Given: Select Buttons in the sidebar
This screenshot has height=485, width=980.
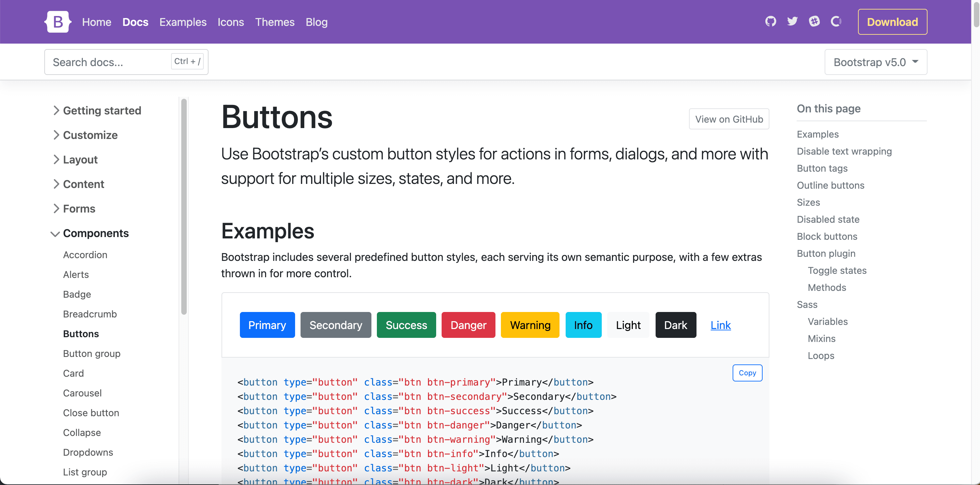Looking at the screenshot, I should 81,334.
